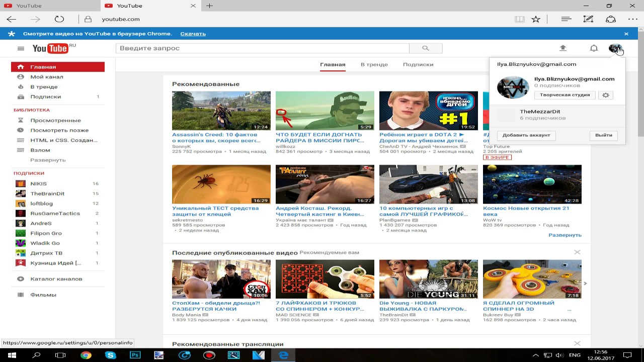This screenshot has height=362, width=644.
Task: Click the Выйти sign-out button
Action: point(603,135)
